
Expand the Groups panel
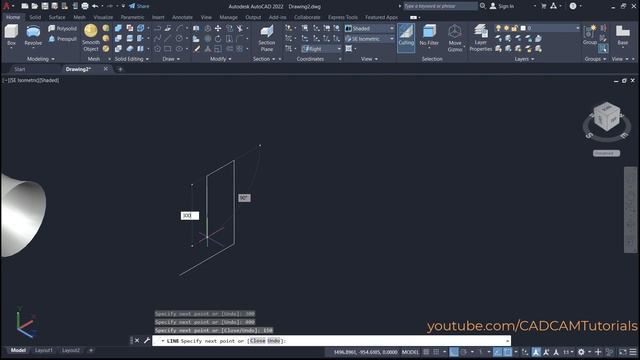(595, 59)
